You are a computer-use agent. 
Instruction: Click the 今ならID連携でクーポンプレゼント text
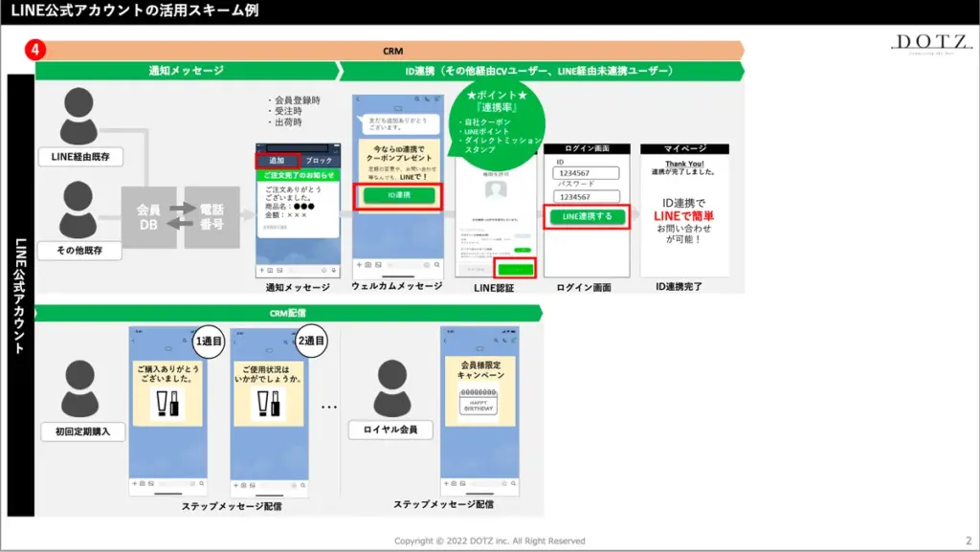[x=399, y=154]
